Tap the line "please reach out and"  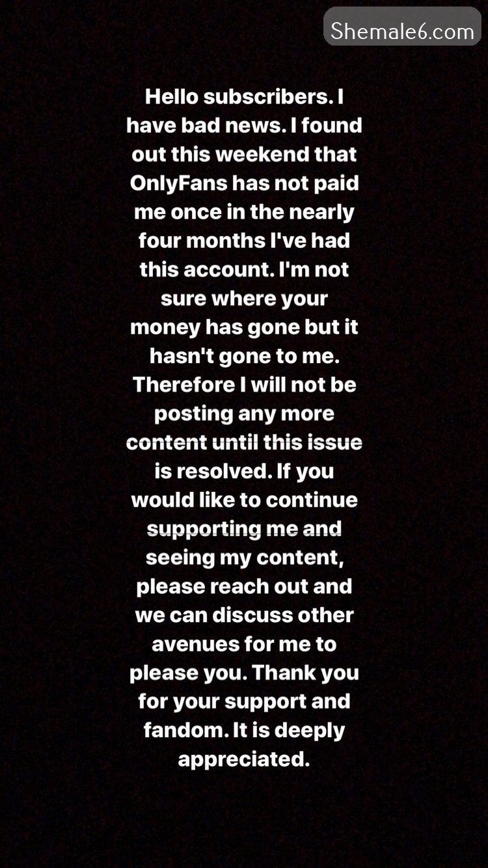tap(244, 586)
